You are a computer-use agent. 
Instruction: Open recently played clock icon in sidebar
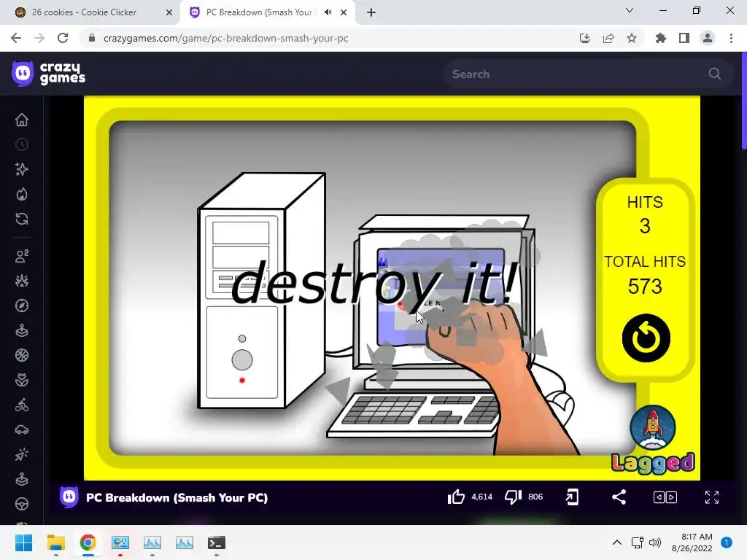pyautogui.click(x=22, y=144)
